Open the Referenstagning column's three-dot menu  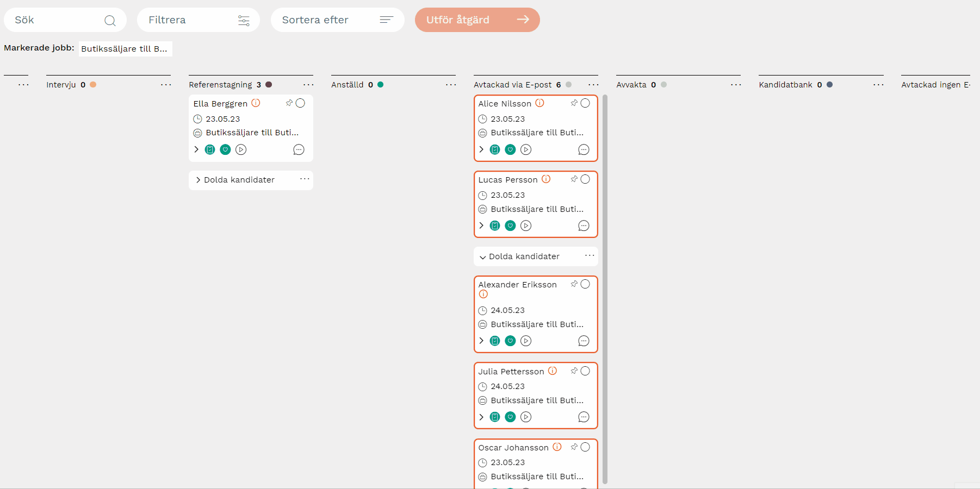(x=308, y=85)
